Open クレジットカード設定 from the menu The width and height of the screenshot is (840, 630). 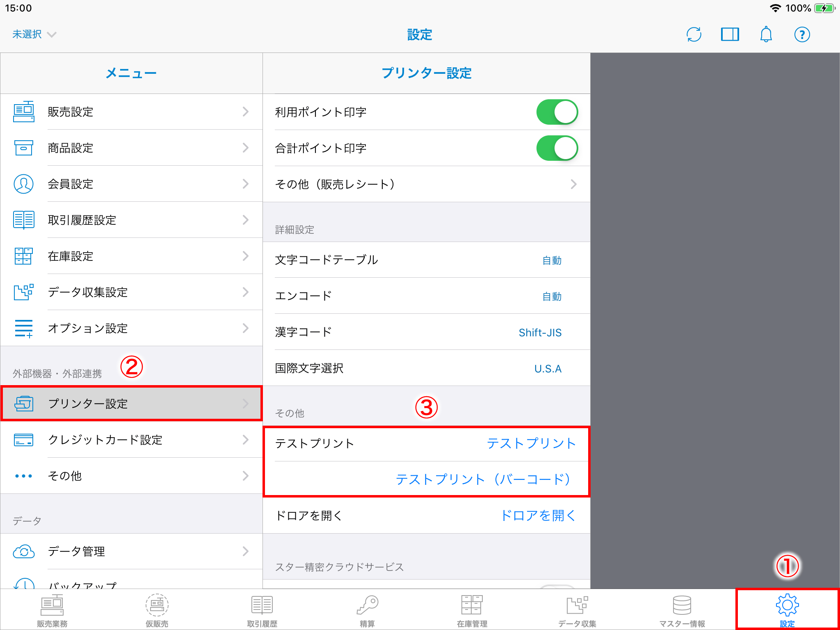(131, 440)
